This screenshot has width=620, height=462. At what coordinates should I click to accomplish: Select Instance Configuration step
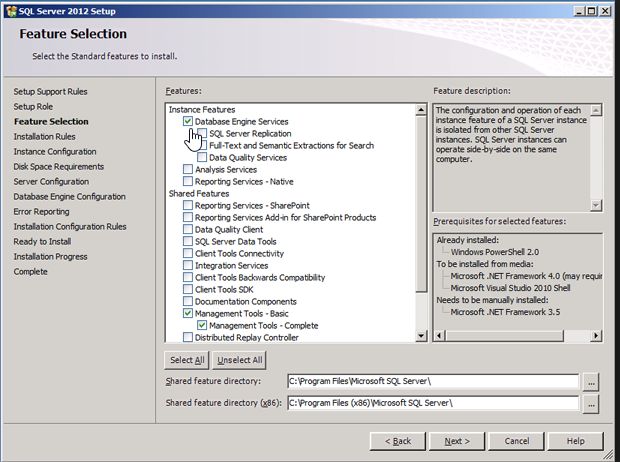point(55,151)
